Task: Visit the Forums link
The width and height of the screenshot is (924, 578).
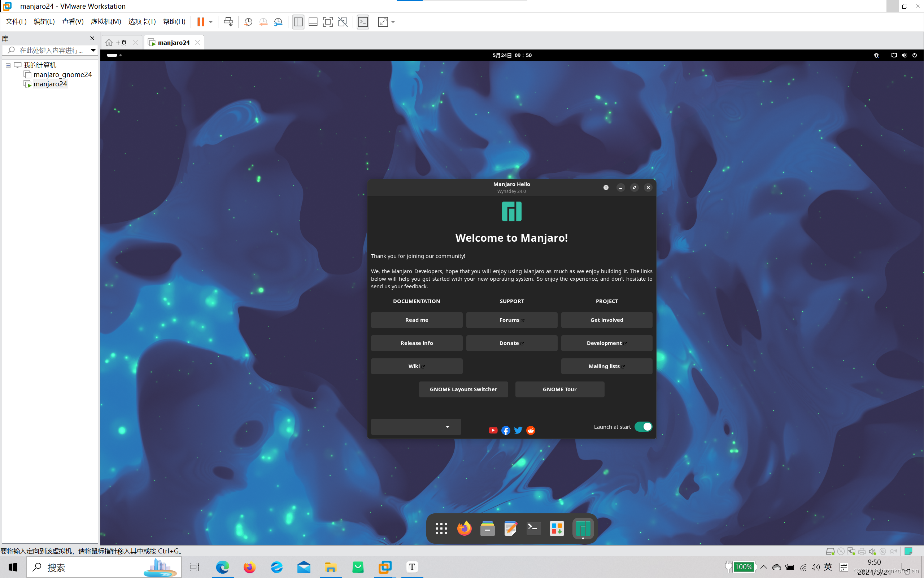Action: 512,320
